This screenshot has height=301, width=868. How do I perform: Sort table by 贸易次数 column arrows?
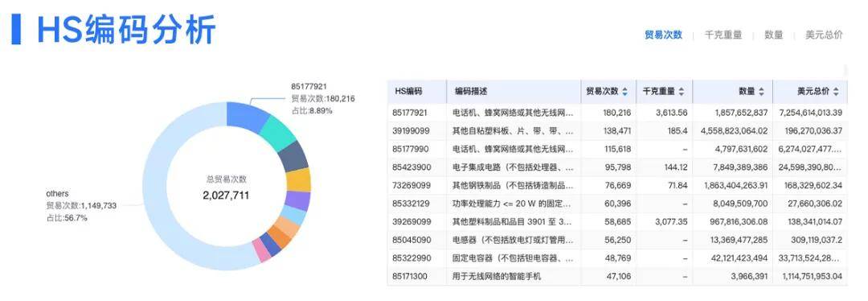625,92
